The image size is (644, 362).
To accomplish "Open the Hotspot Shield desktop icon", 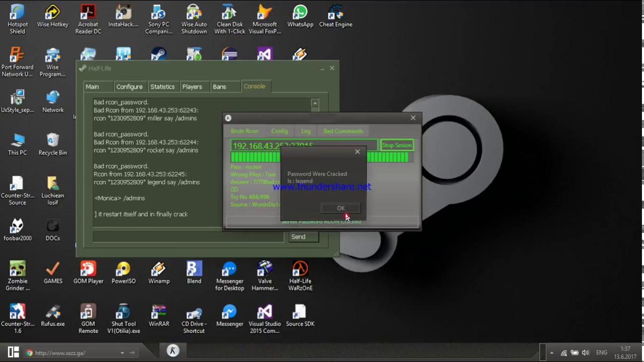I will tap(18, 20).
